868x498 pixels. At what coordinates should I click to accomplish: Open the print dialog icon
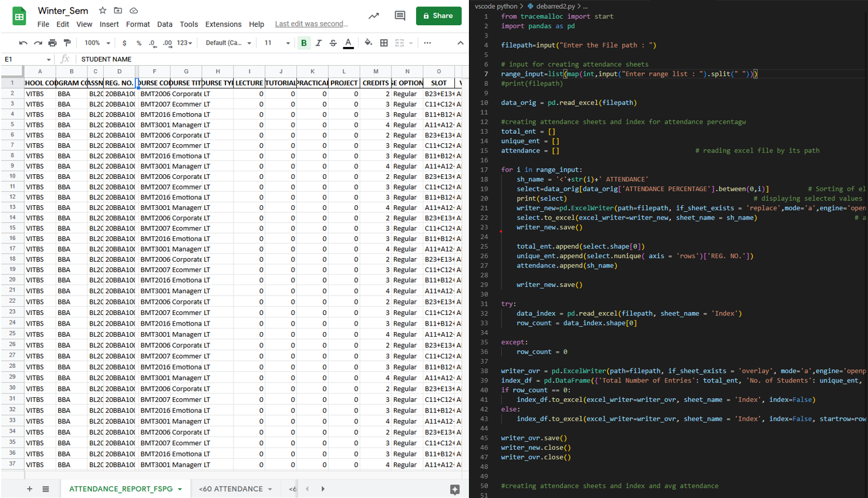[x=52, y=42]
